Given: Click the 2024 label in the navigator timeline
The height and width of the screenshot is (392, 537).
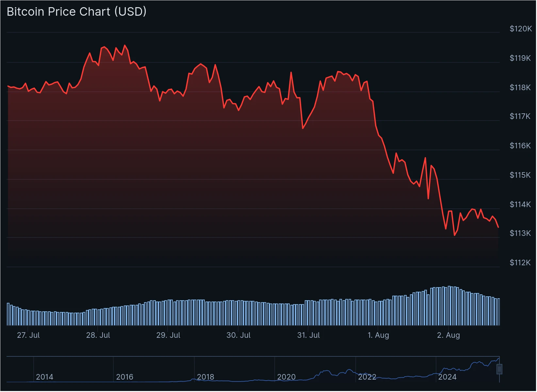Looking at the screenshot, I should click(x=447, y=377).
